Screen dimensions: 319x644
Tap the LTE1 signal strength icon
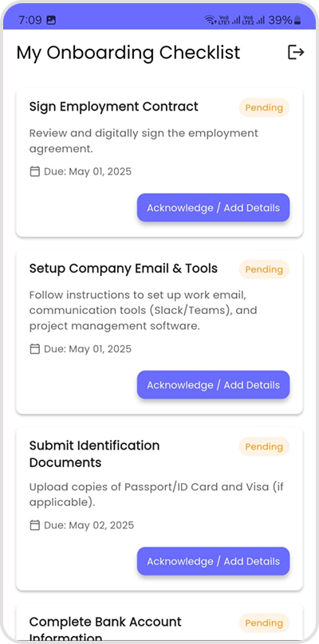tap(230, 20)
